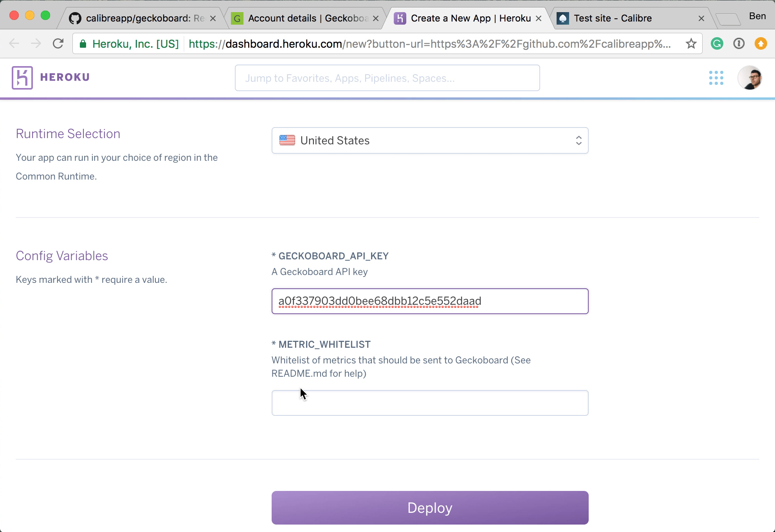Click the 1Password extension icon
Screen dimensions: 775x532
click(x=739, y=43)
